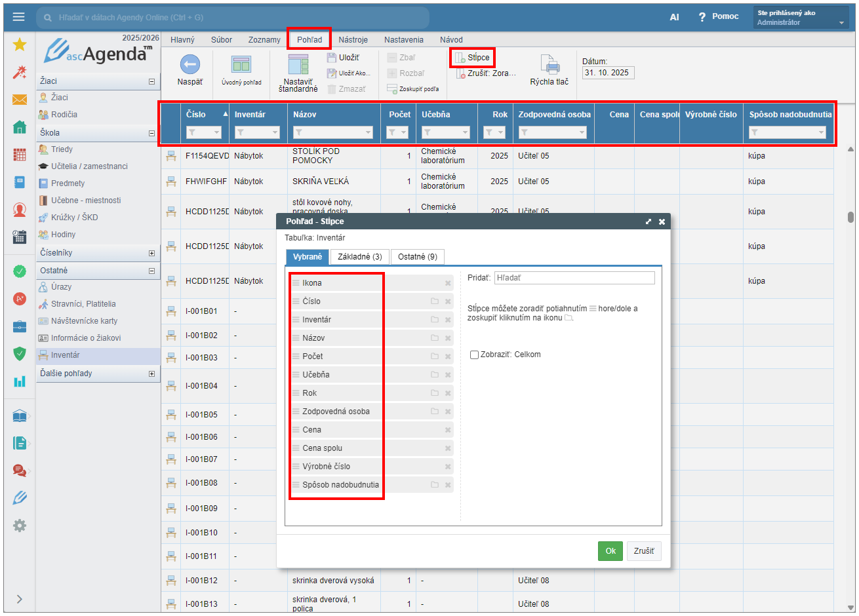Click the Úvodný pohľad icon
Image resolution: width=859 pixels, height=616 pixels.
click(x=241, y=65)
